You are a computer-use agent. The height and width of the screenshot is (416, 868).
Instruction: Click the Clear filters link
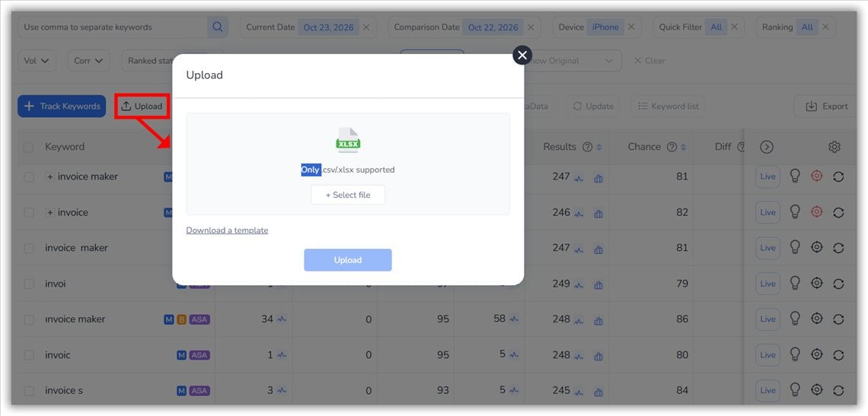(x=650, y=61)
